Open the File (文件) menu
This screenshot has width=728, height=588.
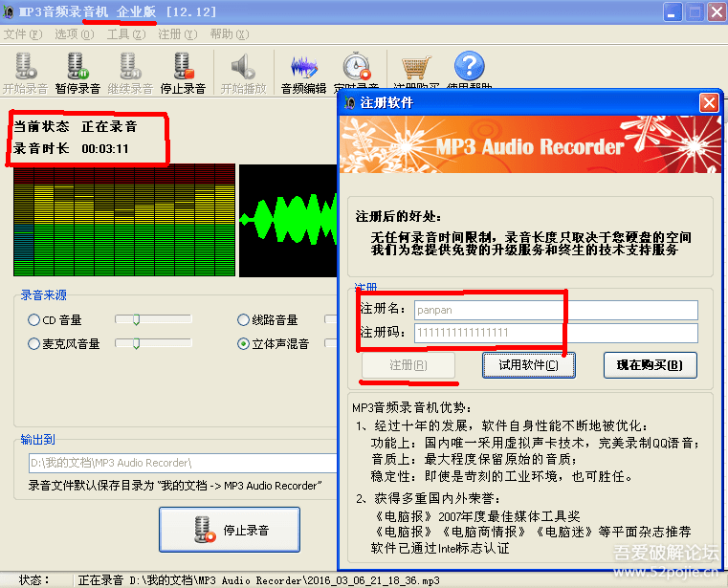(x=22, y=34)
